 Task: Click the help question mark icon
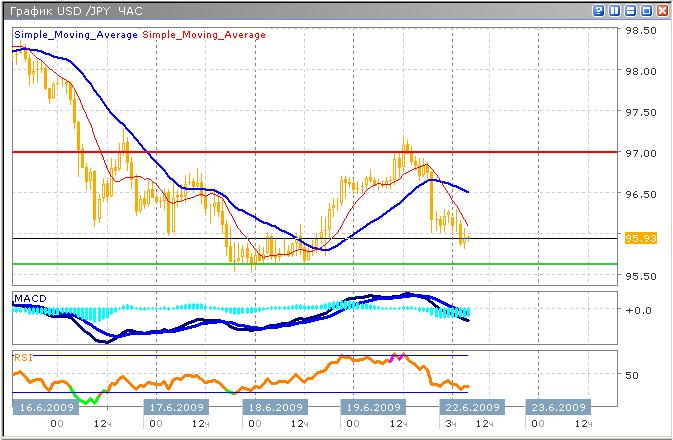tap(599, 10)
